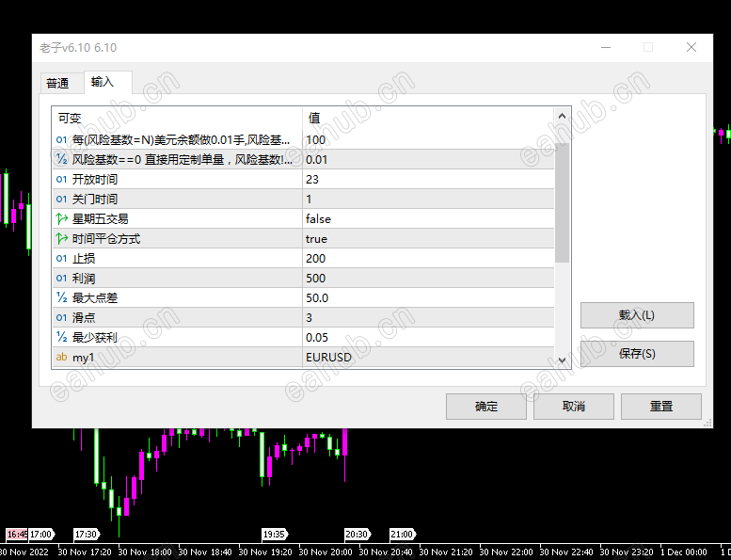Screen dimensions: 731x560
Task: Click the 确定 button
Action: [x=485, y=407]
